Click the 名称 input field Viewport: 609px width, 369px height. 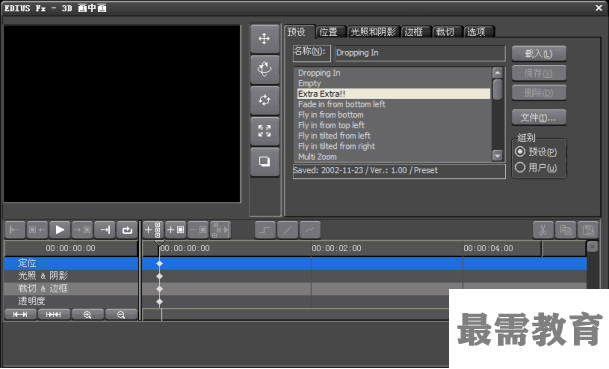(x=419, y=53)
